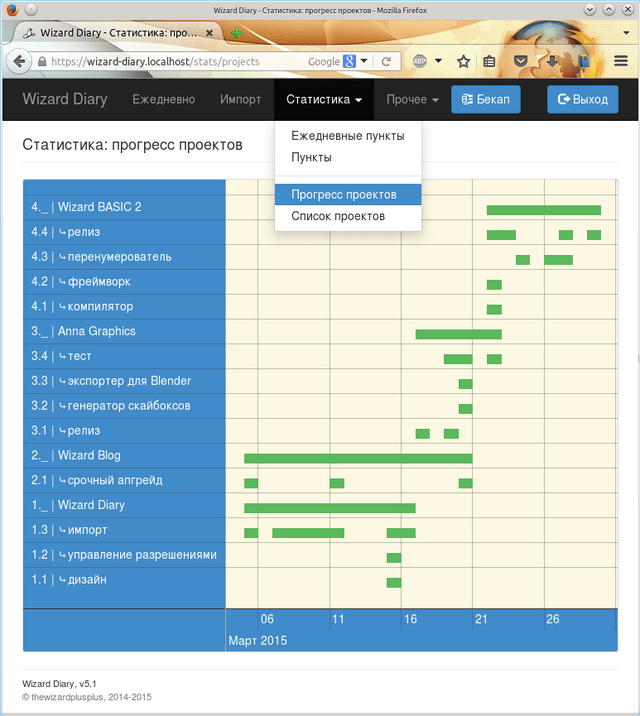This screenshot has width=640, height=716.
Task: Click the 06 date axis label
Action: (267, 619)
